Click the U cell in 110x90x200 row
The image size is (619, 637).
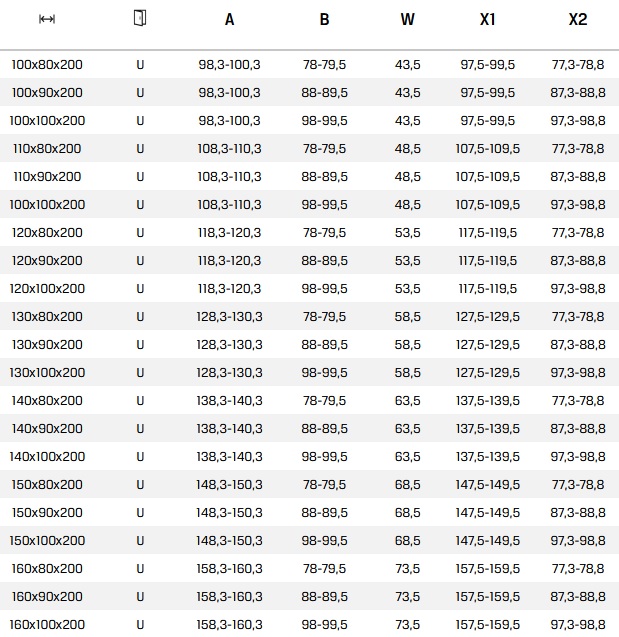[140, 176]
